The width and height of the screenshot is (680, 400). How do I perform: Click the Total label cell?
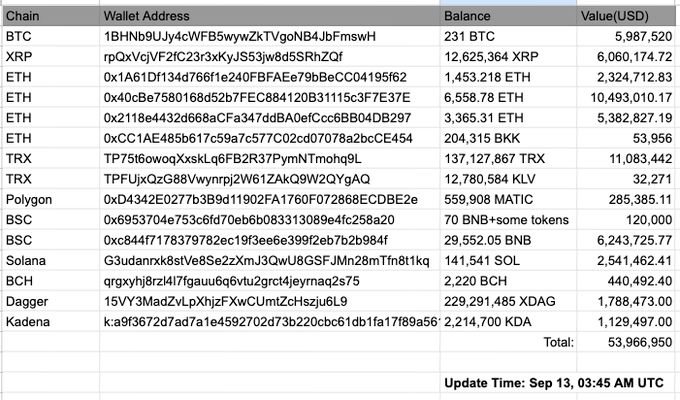(x=508, y=342)
